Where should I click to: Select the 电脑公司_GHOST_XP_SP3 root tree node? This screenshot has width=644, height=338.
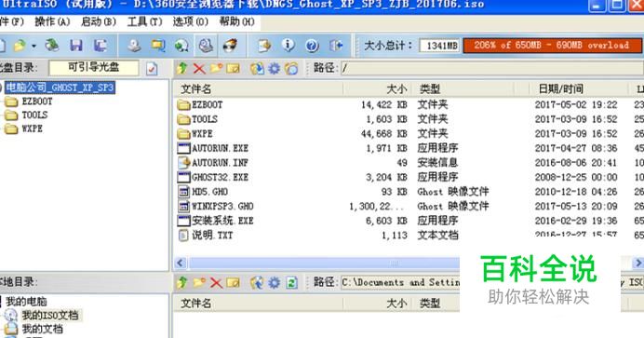60,88
